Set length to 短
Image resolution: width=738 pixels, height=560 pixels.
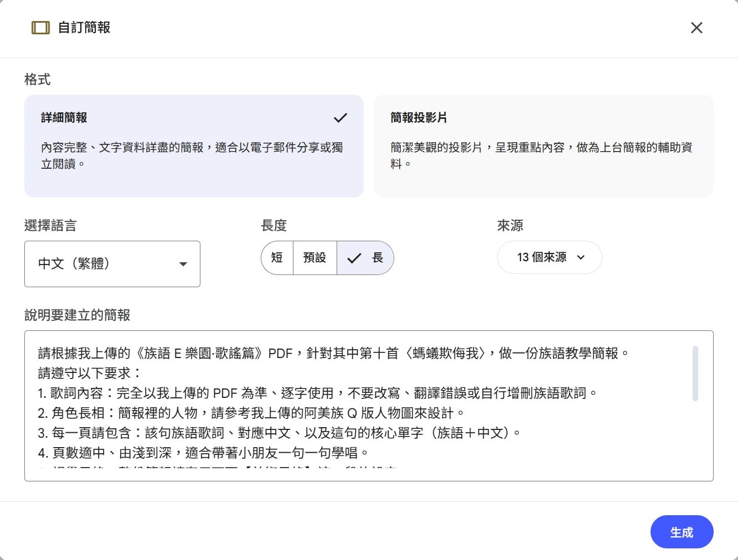(x=277, y=258)
